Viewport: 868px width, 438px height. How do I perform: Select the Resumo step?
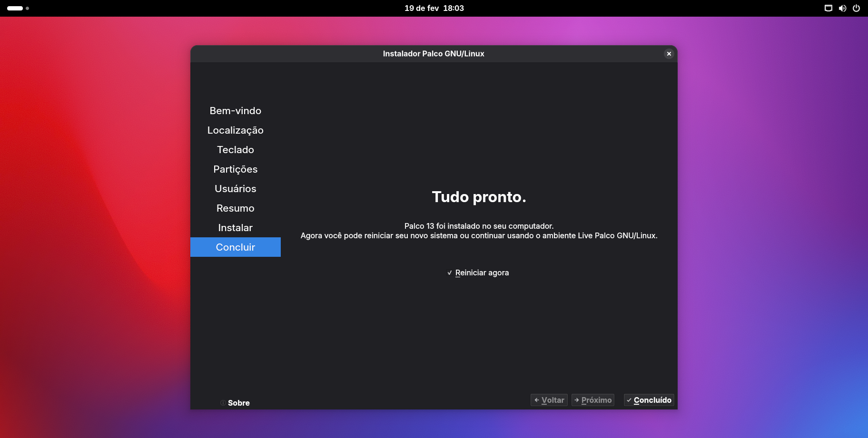235,208
